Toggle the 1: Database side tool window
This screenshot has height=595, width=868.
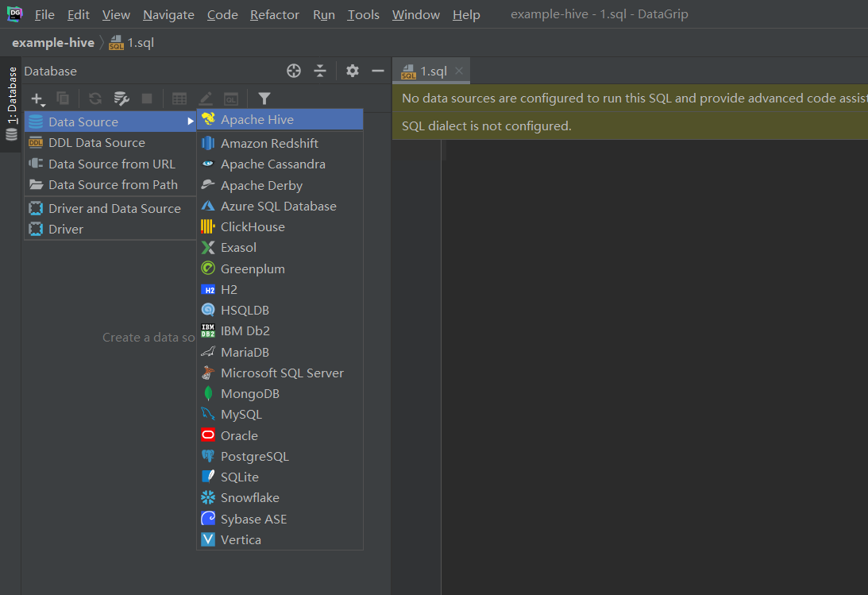click(11, 104)
